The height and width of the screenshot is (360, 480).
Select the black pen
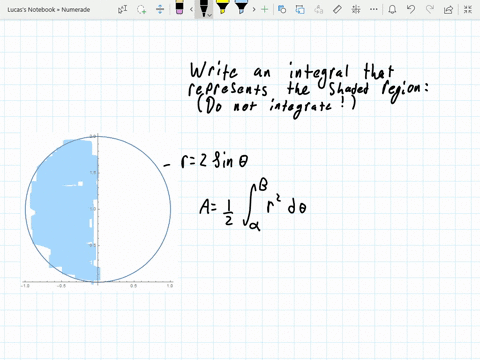203,8
